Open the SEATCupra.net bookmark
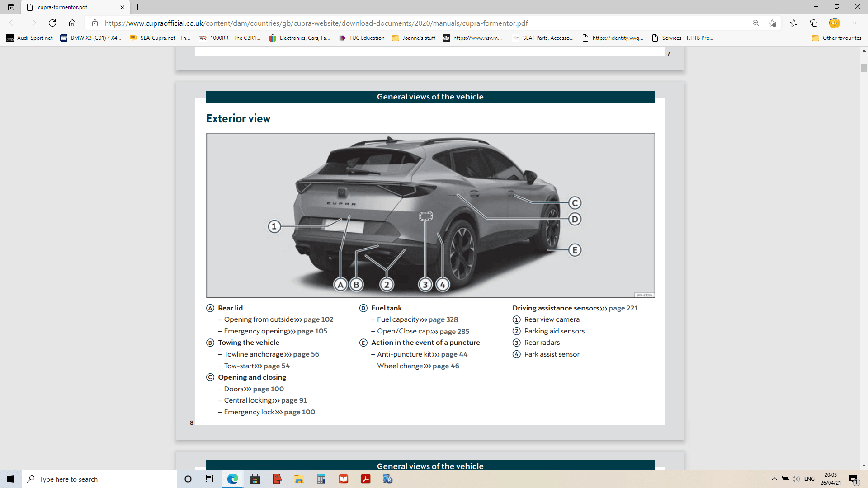The image size is (868, 488). (x=160, y=38)
